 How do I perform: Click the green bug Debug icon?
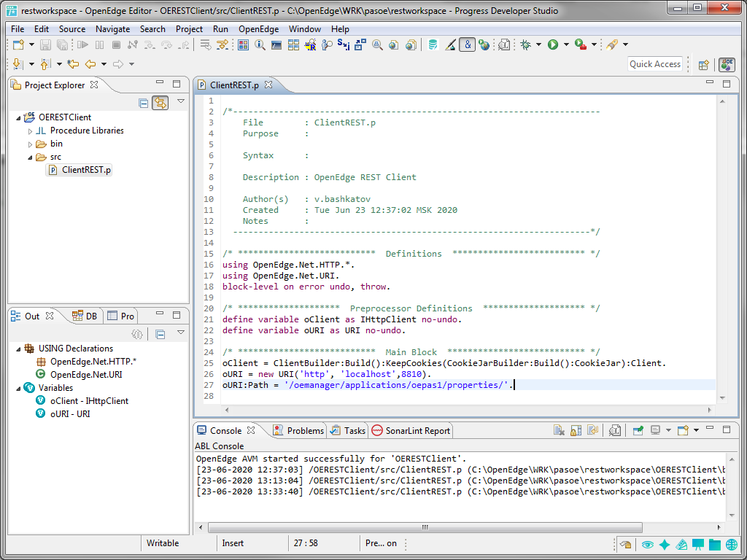point(526,44)
